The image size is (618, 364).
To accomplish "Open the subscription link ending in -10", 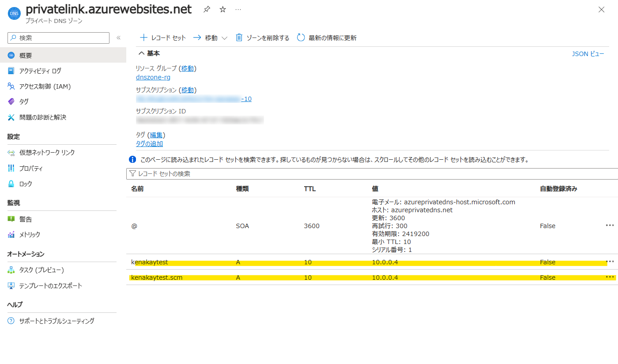I will pyautogui.click(x=194, y=99).
